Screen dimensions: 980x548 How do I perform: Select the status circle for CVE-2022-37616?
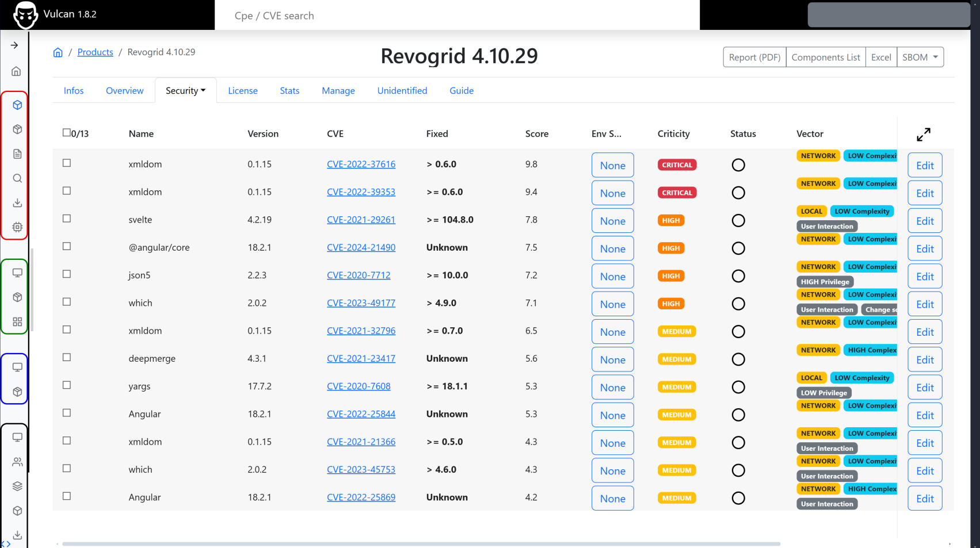click(738, 165)
